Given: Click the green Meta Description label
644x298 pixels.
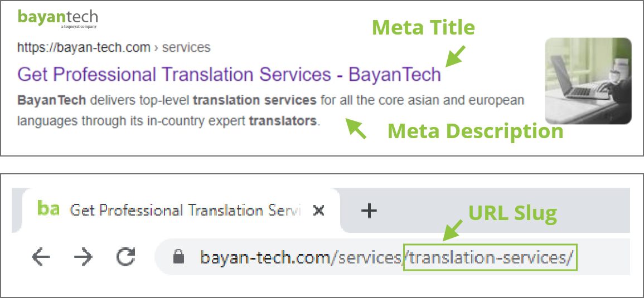Looking at the screenshot, I should [476, 131].
